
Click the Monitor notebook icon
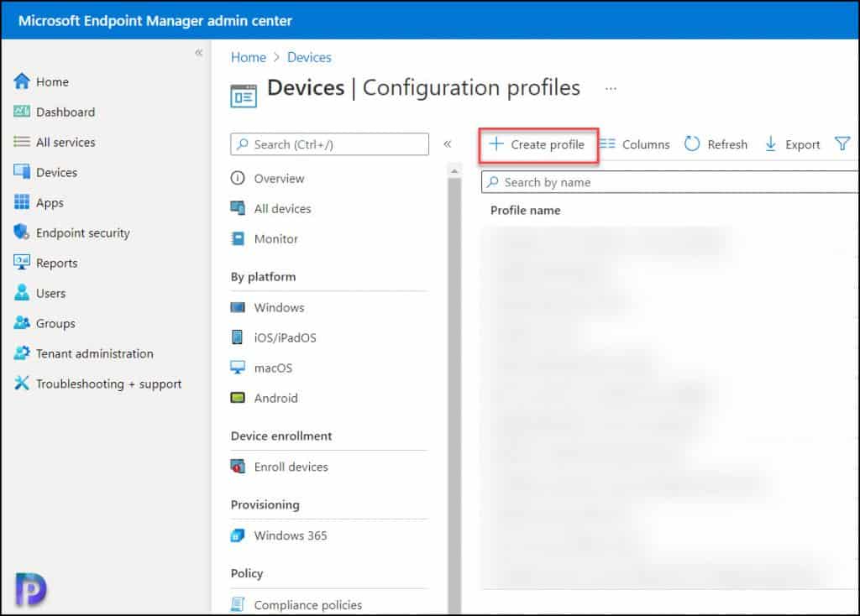238,238
